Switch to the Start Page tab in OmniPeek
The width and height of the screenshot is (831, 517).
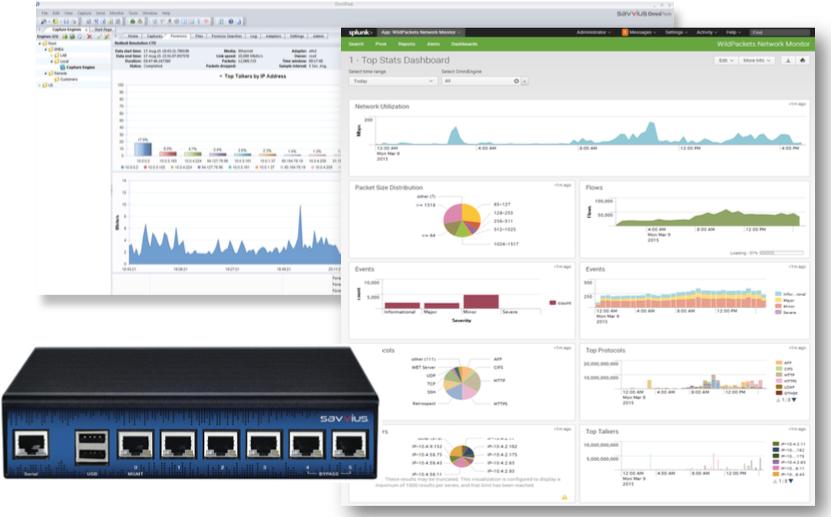(103, 30)
